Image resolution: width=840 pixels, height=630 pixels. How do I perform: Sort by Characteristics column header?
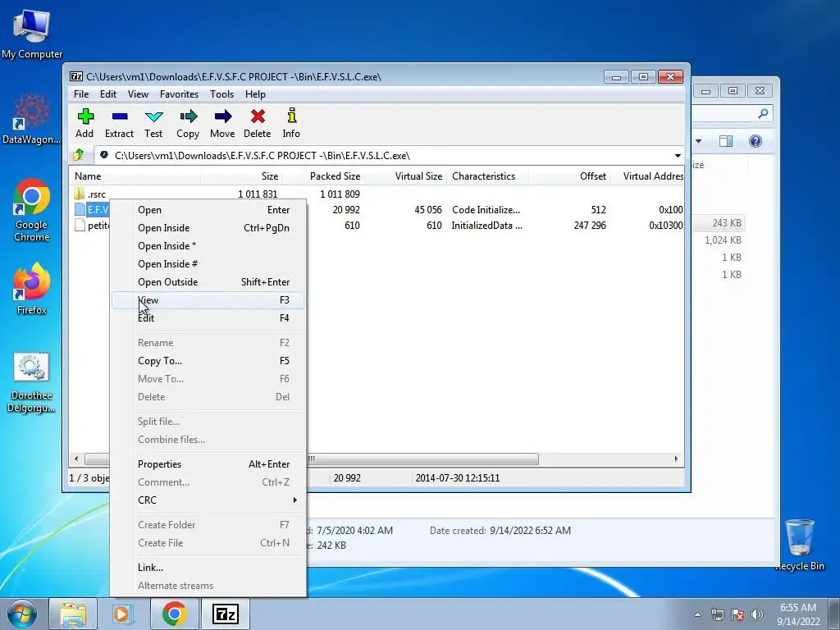[487, 176]
